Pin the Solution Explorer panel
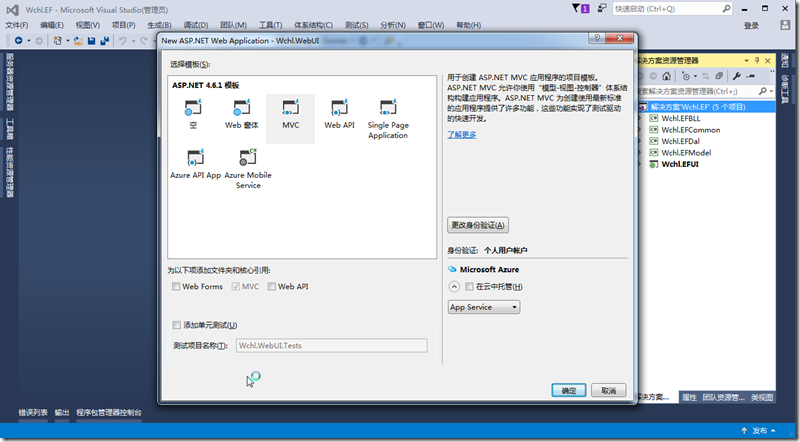The image size is (800, 442). pyautogui.click(x=757, y=61)
